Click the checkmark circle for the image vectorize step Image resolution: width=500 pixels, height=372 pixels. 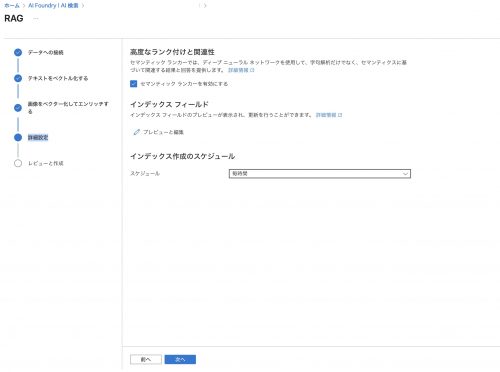(18, 108)
